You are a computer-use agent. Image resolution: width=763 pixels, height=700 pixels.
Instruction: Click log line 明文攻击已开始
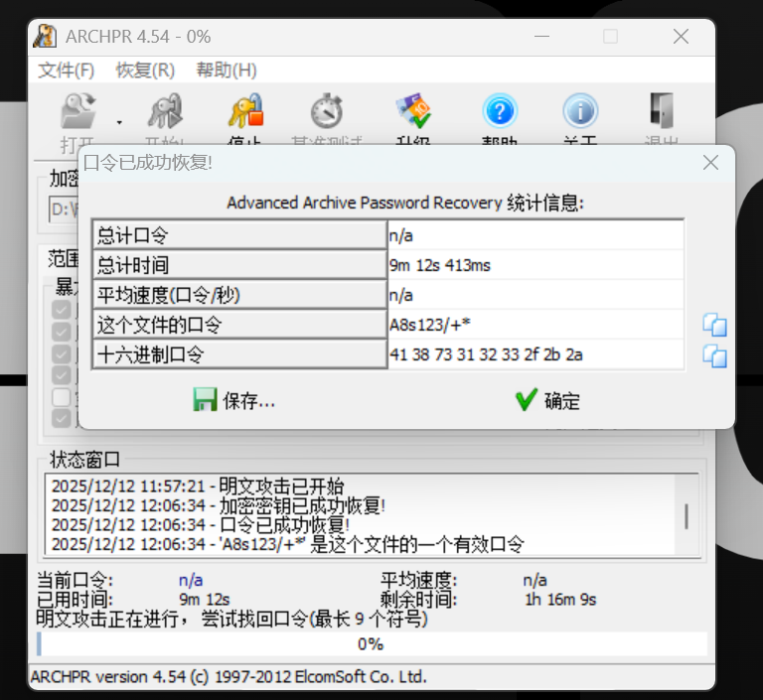tap(198, 486)
